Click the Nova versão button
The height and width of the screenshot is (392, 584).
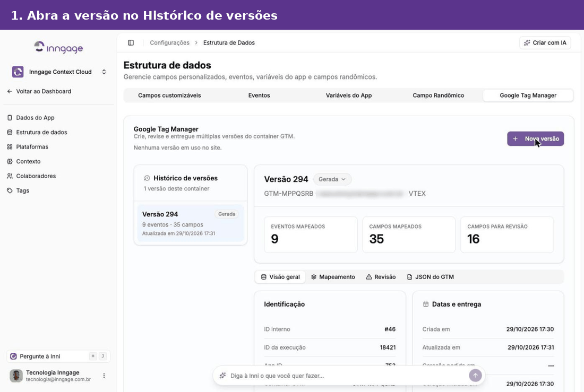point(535,139)
